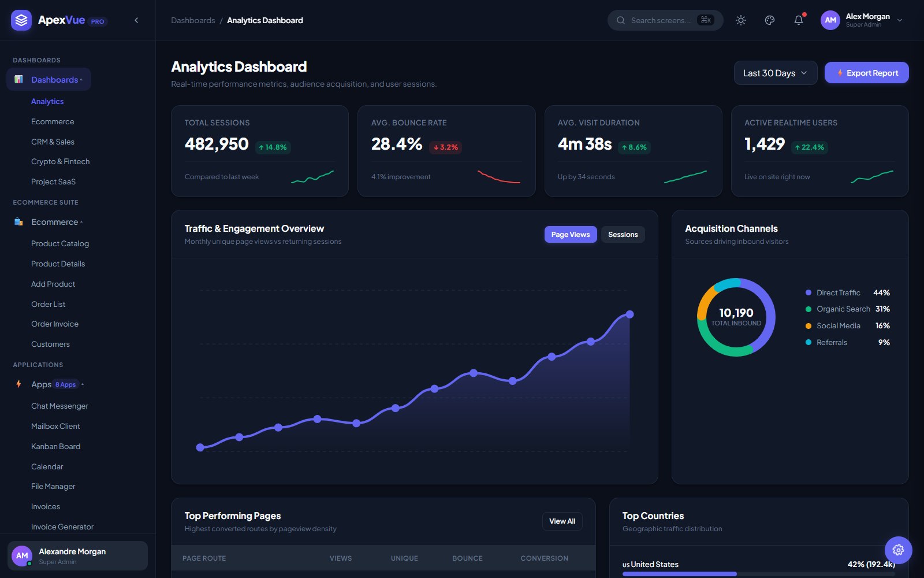Collapse the sidebar with the chevron arrow
This screenshot has height=578, width=924.
[x=136, y=20]
